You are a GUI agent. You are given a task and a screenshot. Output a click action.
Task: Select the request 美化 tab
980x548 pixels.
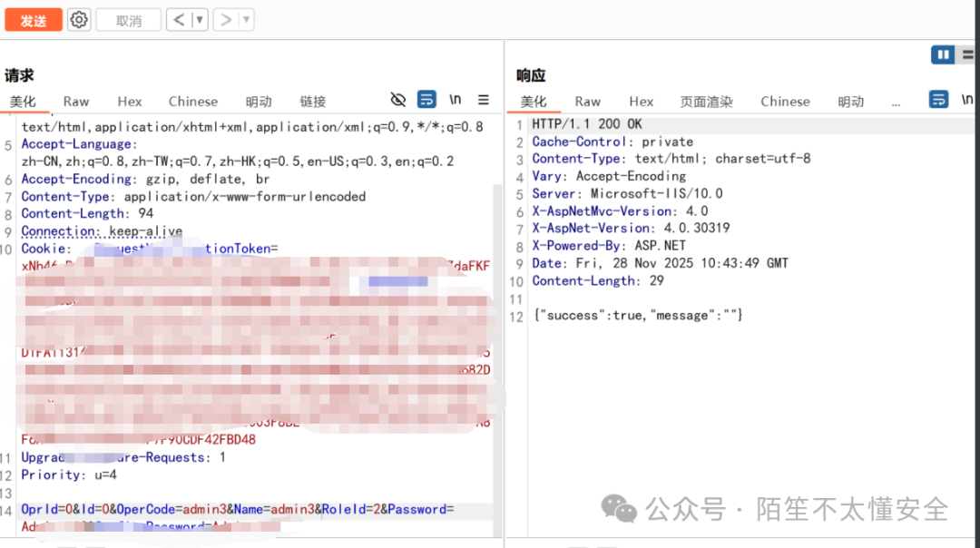point(23,102)
